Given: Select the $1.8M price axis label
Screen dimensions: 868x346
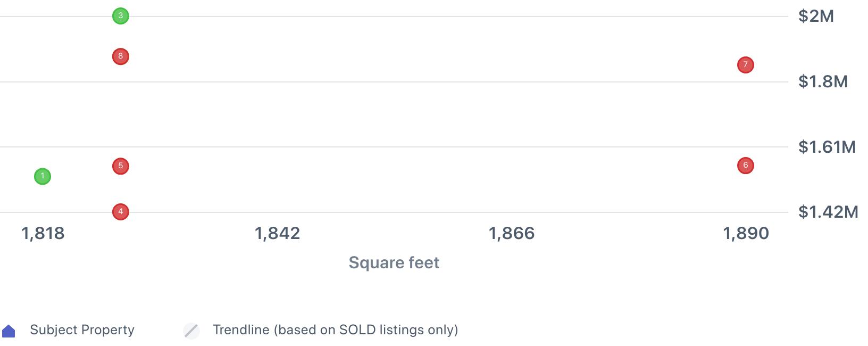Looking at the screenshot, I should coord(823,81).
